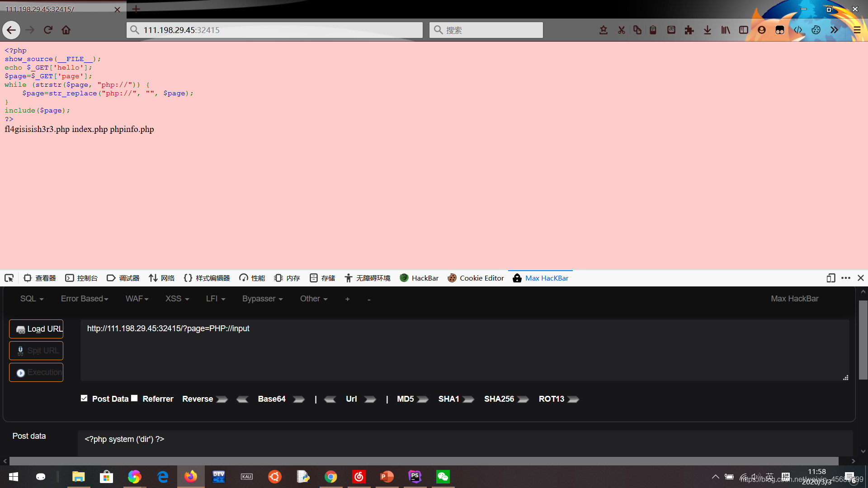This screenshot has height=488, width=868.
Task: Click Base64 decode left arrow
Action: click(x=242, y=399)
